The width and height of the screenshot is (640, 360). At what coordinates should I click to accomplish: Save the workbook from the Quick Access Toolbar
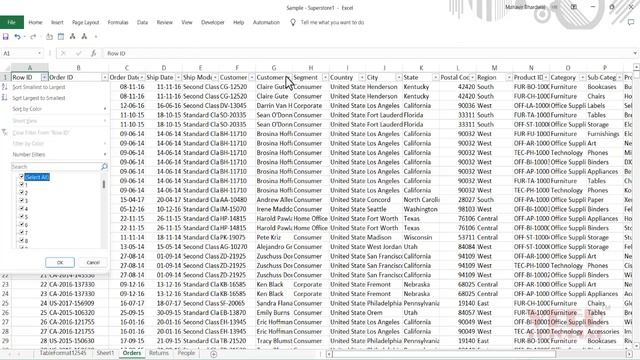pyautogui.click(x=6, y=37)
